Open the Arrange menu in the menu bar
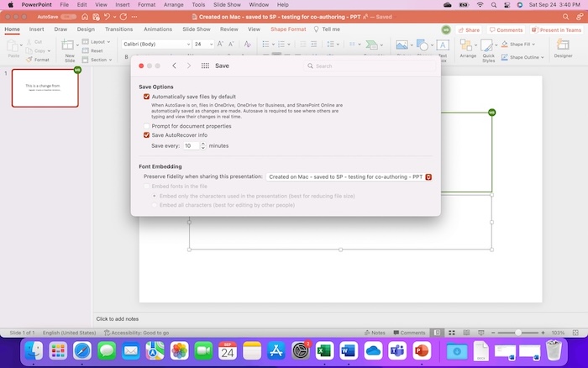 (173, 5)
